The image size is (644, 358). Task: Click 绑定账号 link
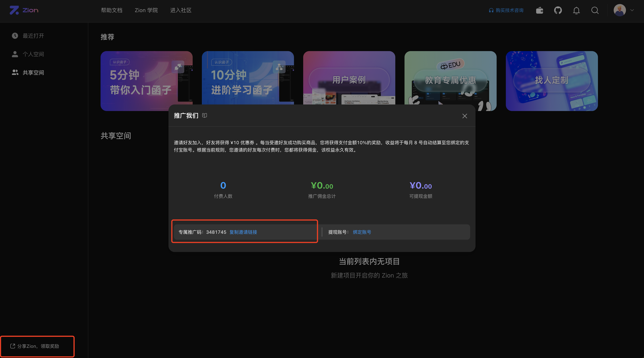(x=362, y=232)
